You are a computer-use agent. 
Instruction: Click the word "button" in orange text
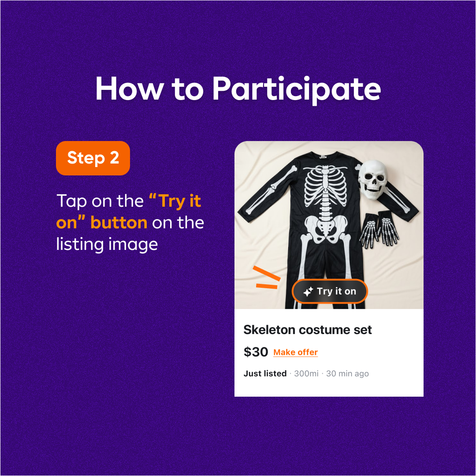coord(119,223)
